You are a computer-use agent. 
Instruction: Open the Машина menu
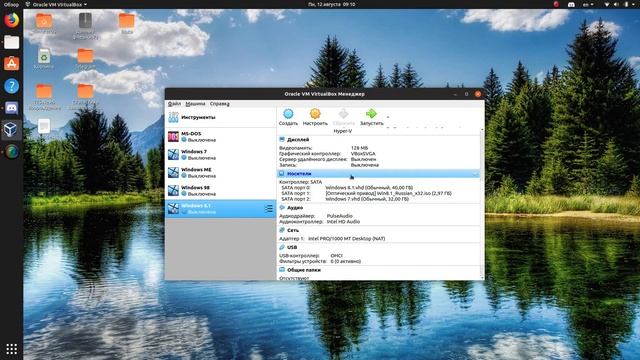[x=195, y=104]
